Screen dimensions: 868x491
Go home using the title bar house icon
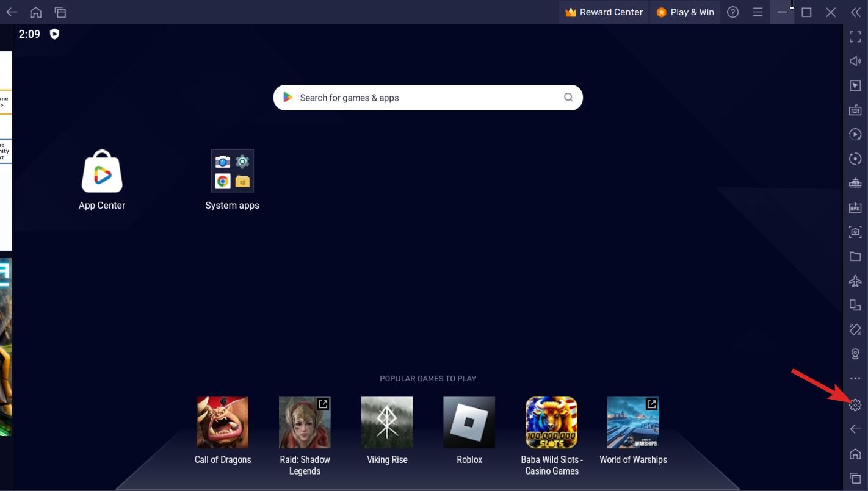tap(36, 12)
